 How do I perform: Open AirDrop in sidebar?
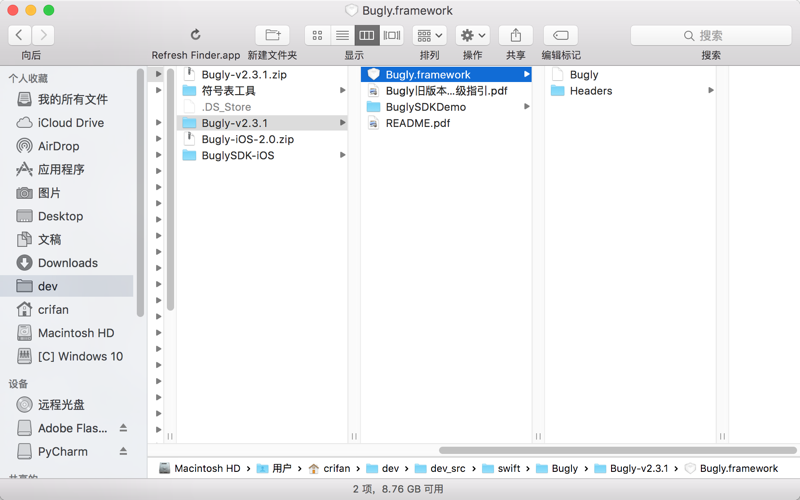tap(67, 146)
